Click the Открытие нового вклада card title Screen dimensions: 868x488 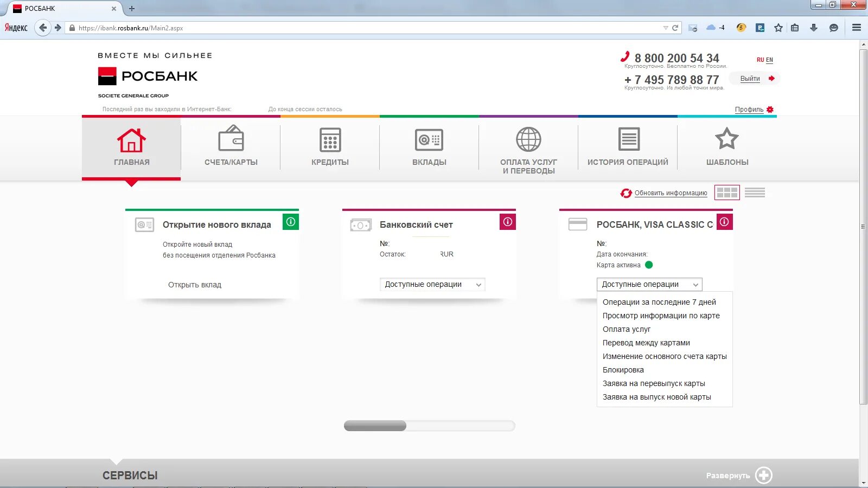217,224
